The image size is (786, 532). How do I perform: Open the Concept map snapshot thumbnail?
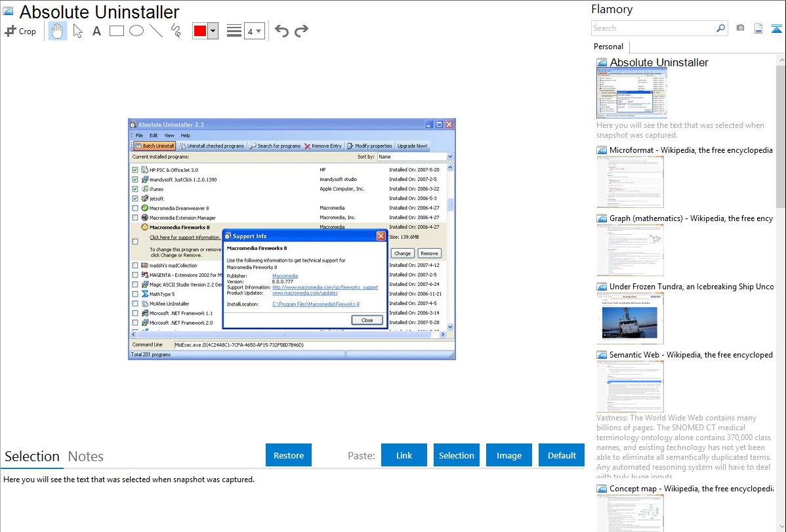tap(630, 513)
